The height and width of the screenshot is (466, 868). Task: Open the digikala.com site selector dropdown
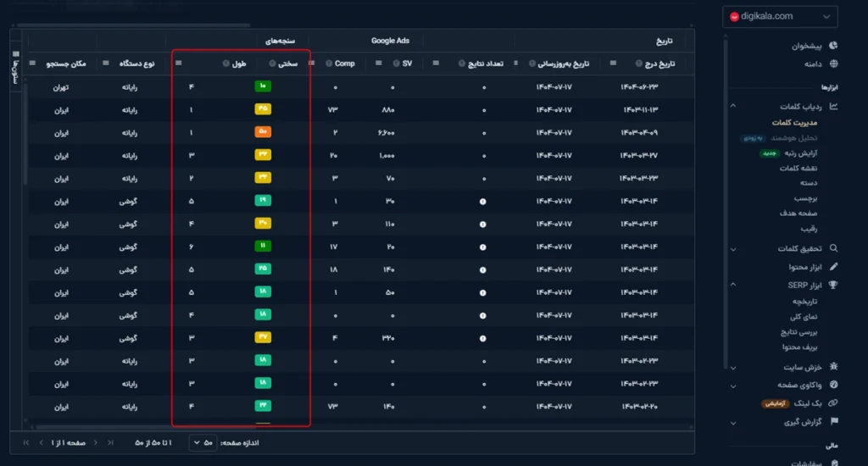coord(780,17)
